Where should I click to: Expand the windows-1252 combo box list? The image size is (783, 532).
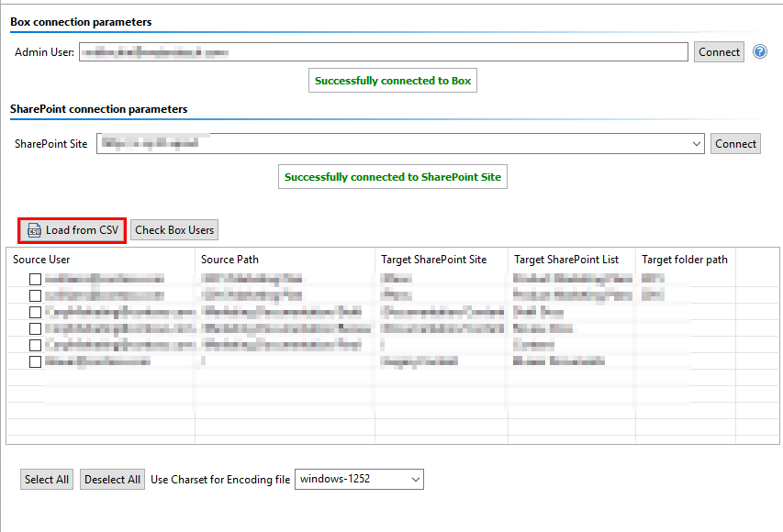[x=414, y=479]
